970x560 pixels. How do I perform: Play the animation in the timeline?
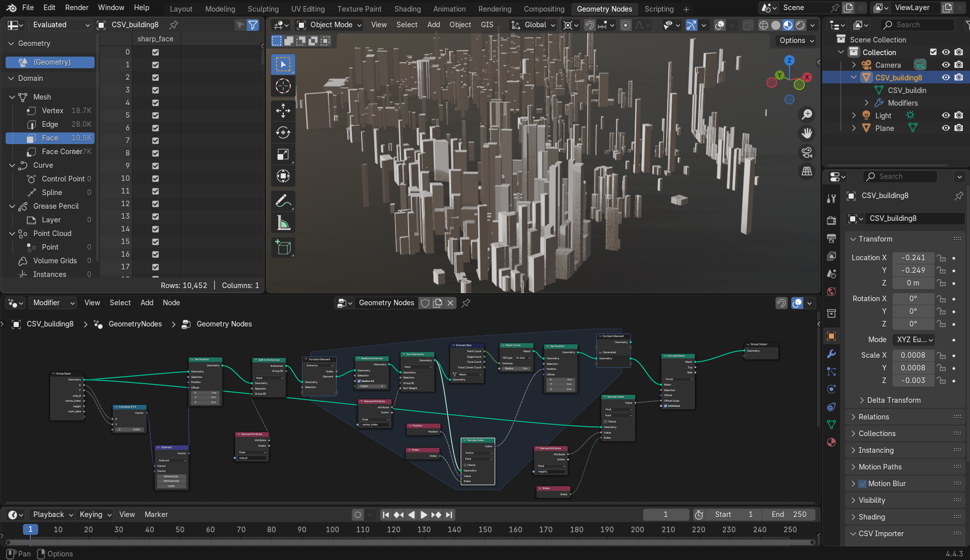pyautogui.click(x=424, y=515)
